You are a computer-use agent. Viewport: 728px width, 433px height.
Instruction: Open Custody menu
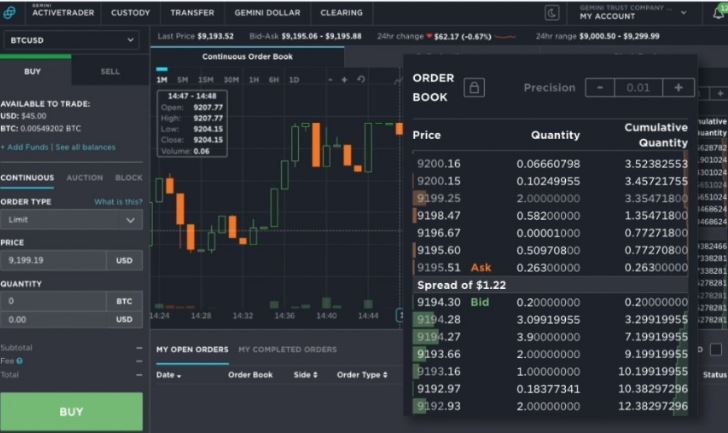(x=130, y=13)
